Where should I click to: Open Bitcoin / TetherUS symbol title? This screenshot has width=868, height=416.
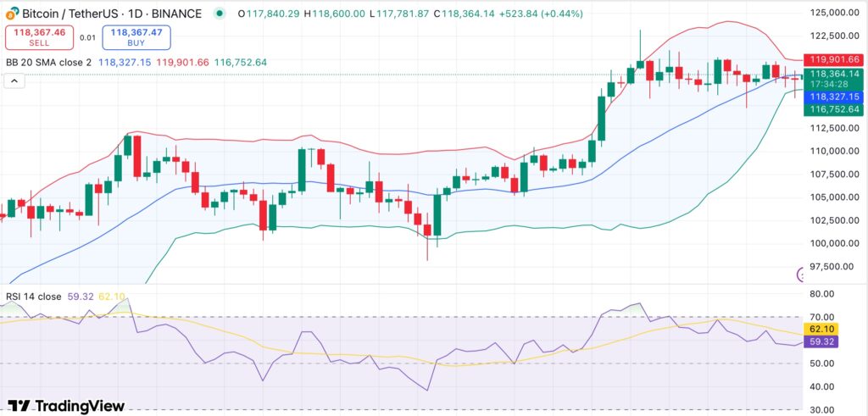[110, 14]
